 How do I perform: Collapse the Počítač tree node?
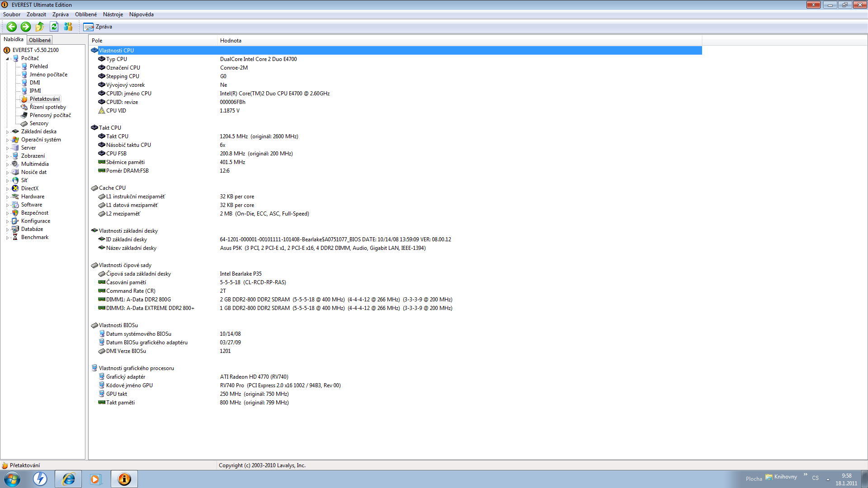coord(7,59)
